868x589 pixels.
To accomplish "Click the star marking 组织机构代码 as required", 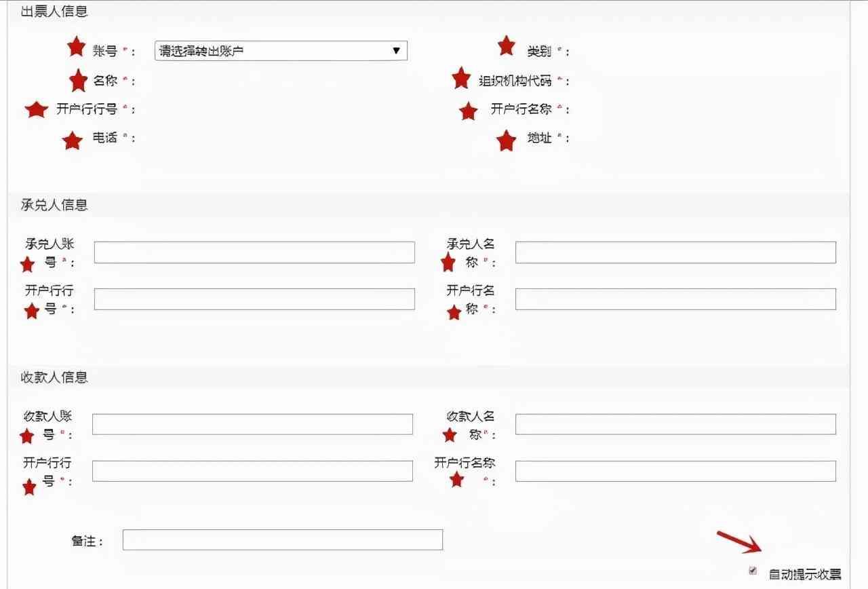I will click(462, 79).
